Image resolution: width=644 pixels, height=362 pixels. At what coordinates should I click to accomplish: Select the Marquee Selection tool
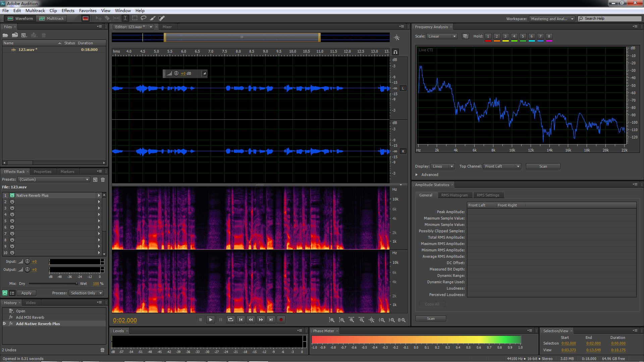tap(135, 18)
